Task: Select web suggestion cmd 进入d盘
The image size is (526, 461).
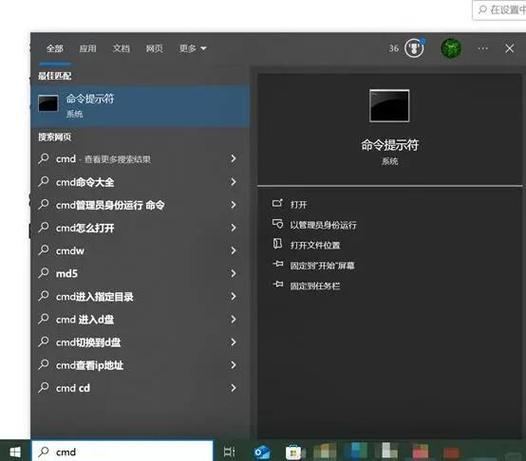Action: (140, 319)
